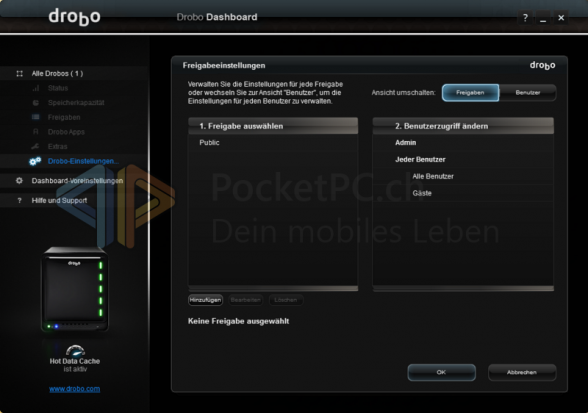Open the Speicherkapazität sidebar entry

coord(76,103)
